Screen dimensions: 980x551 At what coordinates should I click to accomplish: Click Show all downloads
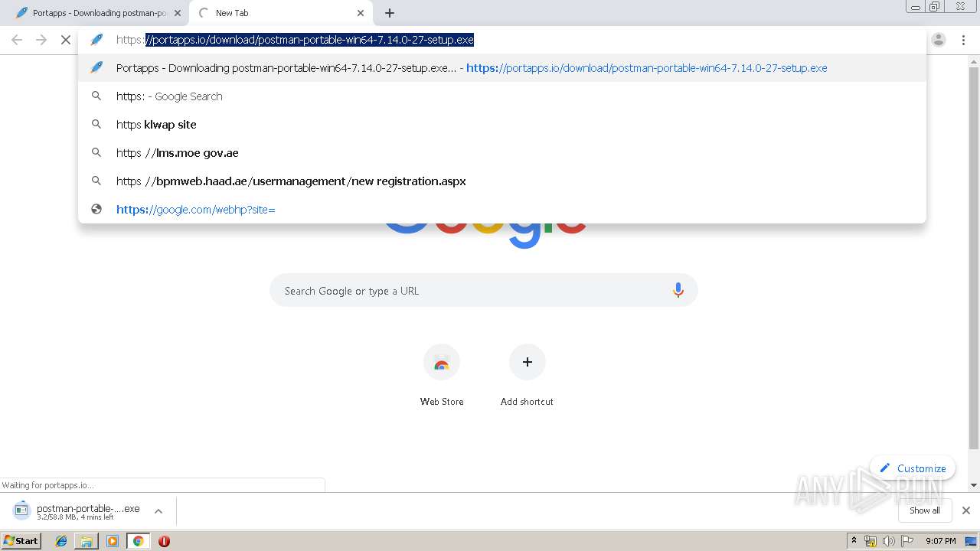click(x=925, y=510)
